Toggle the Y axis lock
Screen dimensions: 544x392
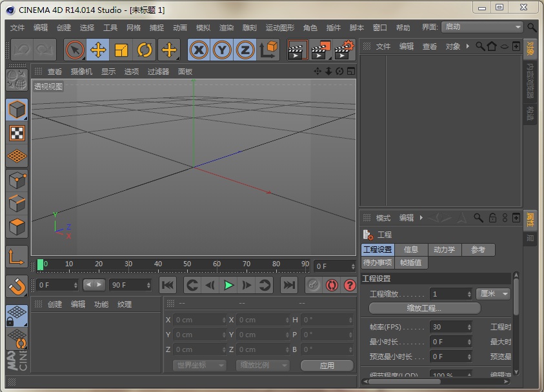pyautogui.click(x=221, y=50)
